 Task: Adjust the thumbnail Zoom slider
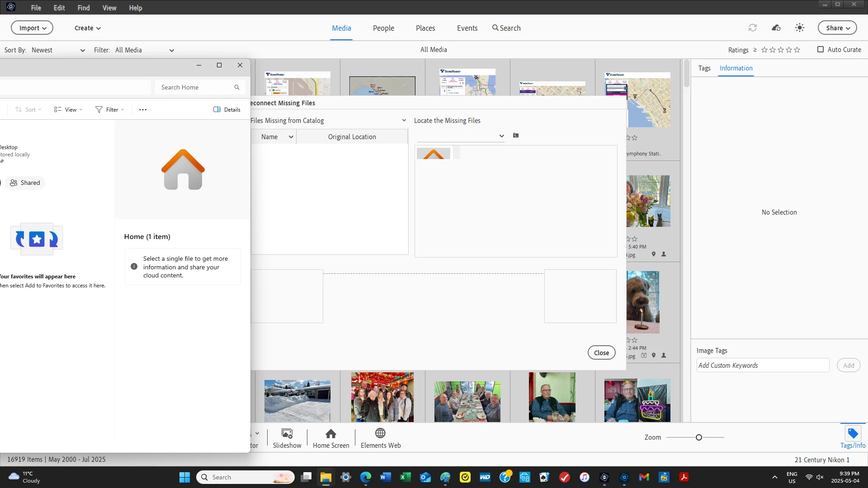699,437
